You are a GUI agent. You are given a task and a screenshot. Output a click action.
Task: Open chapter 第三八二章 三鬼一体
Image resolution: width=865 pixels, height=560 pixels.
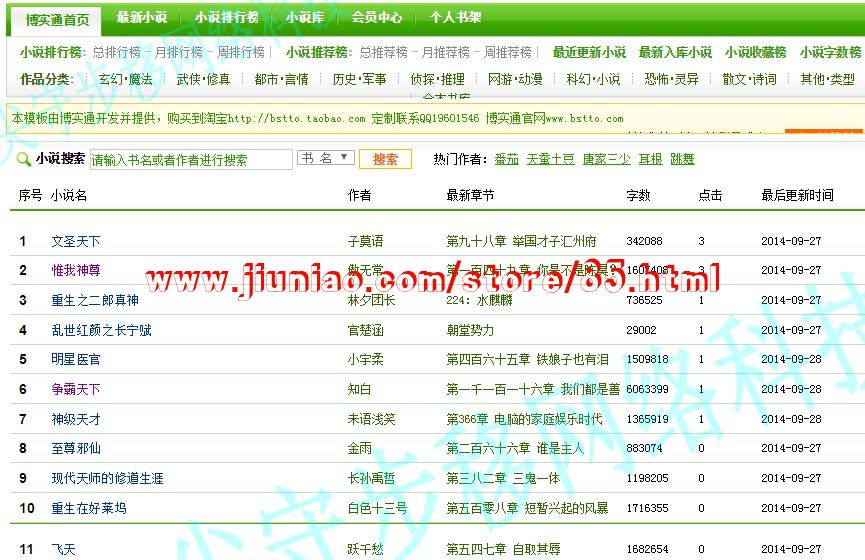503,478
